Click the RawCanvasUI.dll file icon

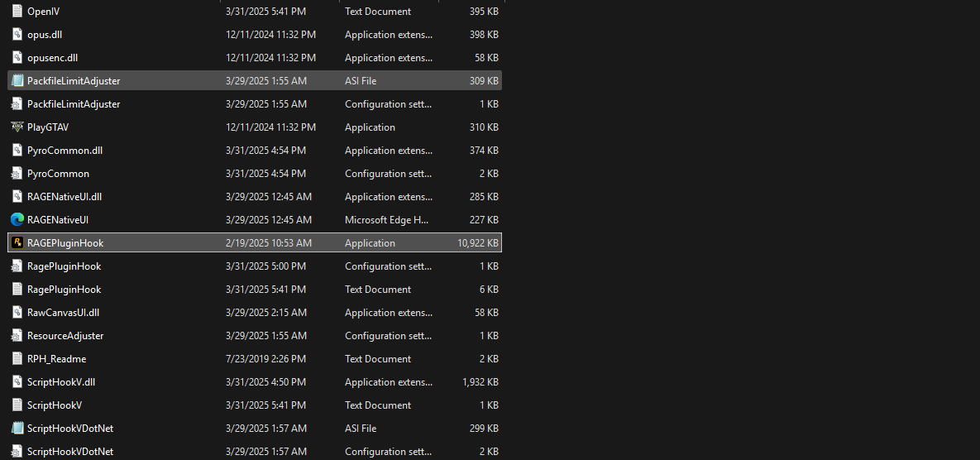[17, 313]
